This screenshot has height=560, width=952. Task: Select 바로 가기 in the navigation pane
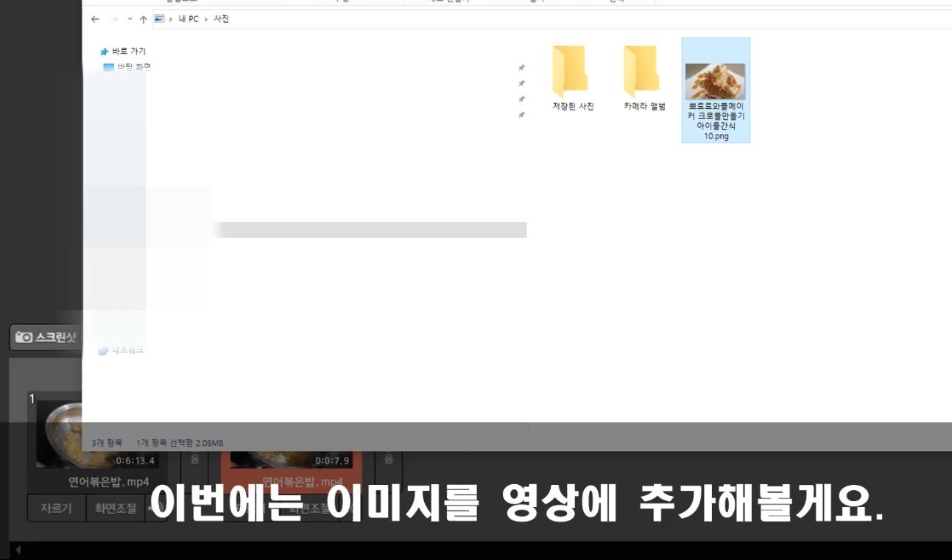point(123,52)
